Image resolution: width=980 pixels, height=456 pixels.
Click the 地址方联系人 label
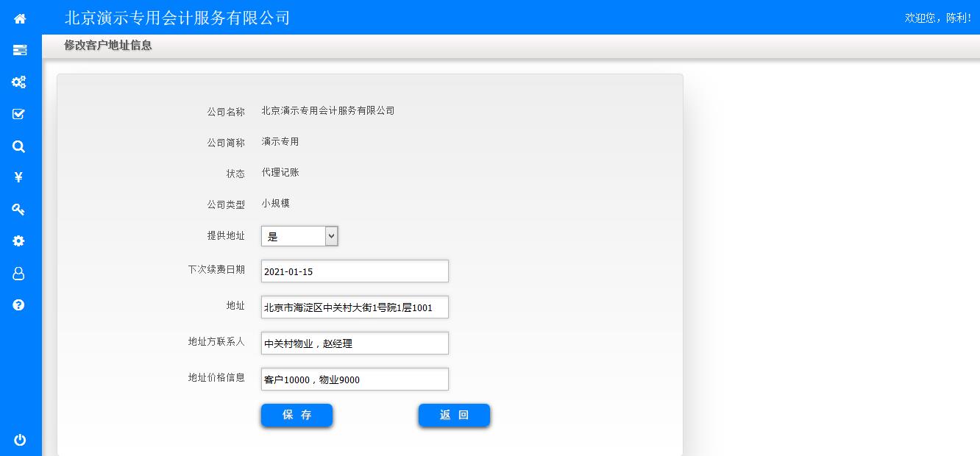pos(216,341)
